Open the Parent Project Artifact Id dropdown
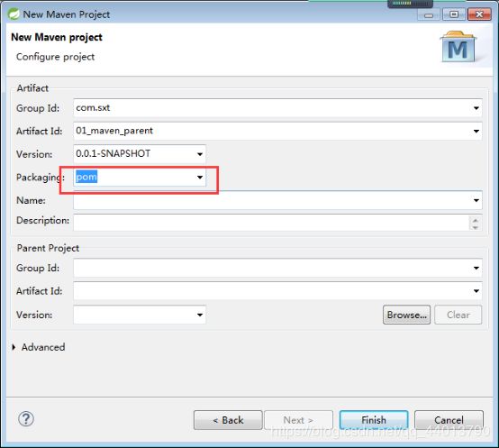The height and width of the screenshot is (448, 499). point(476,291)
